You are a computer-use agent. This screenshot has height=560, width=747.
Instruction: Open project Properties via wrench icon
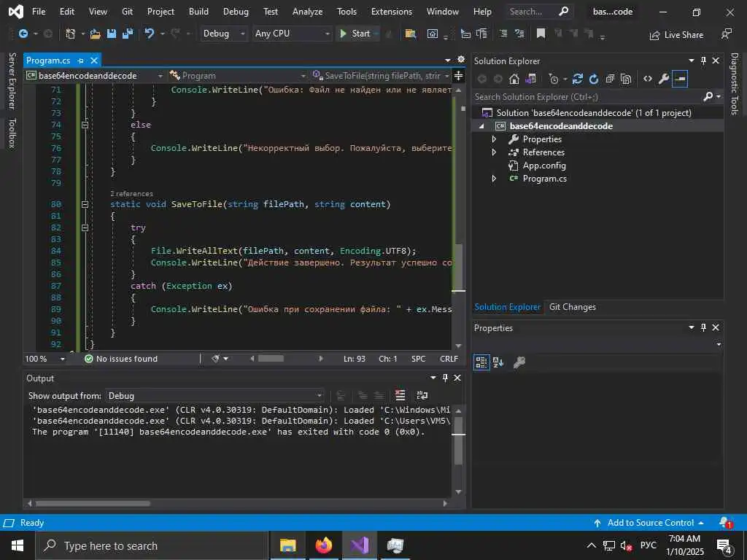[x=664, y=79]
